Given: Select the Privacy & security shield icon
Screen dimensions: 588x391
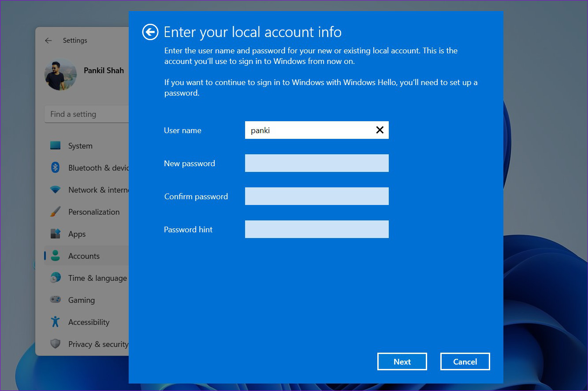Looking at the screenshot, I should coord(55,344).
